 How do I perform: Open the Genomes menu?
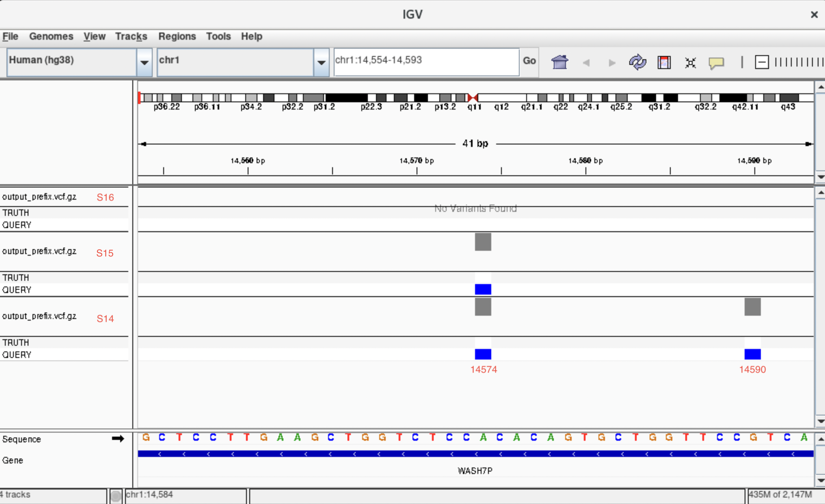click(x=51, y=37)
